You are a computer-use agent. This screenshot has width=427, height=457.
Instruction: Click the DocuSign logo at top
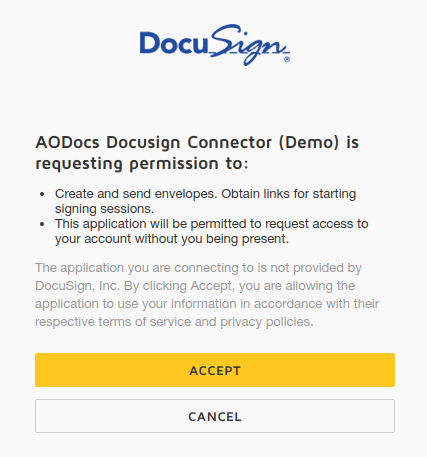click(x=215, y=45)
